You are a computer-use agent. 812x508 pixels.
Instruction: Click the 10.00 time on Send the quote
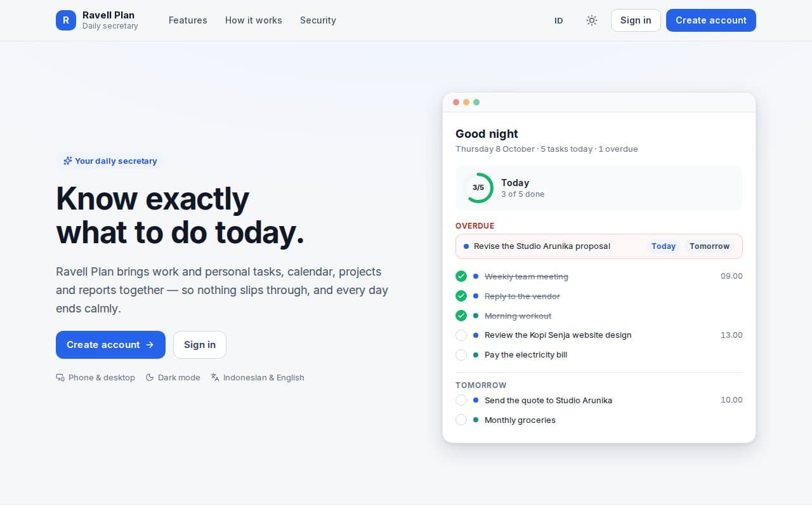731,400
